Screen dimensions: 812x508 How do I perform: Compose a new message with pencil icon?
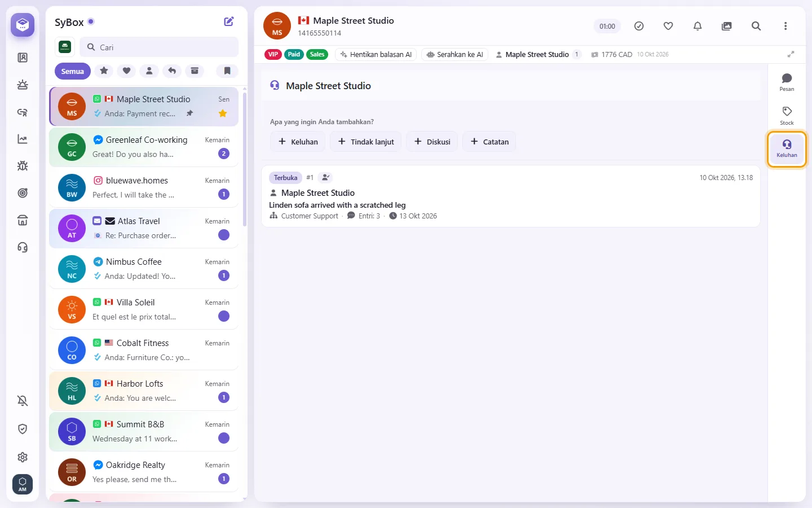pyautogui.click(x=229, y=21)
